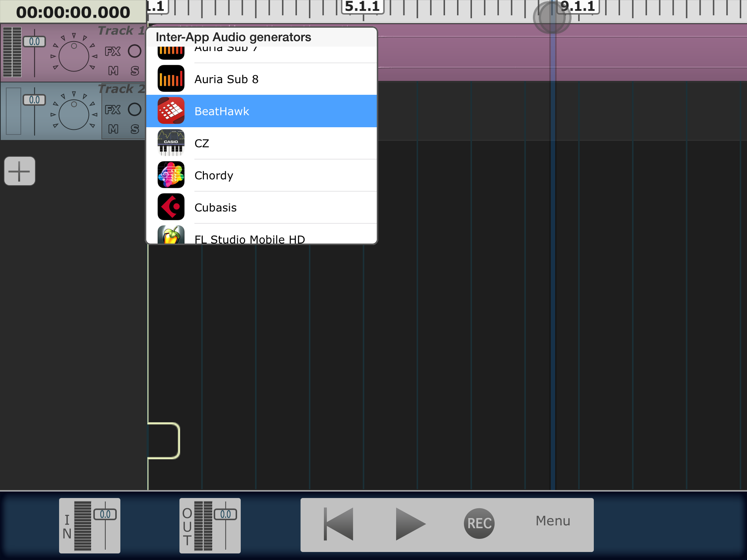This screenshot has height=560, width=747.
Task: Solo Track 2
Action: (135, 129)
